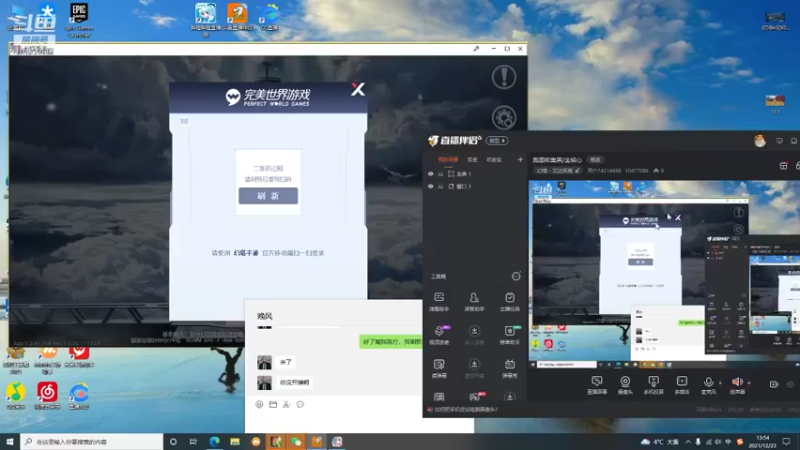Click the exclamation notice icon in game launcher

click(504, 78)
